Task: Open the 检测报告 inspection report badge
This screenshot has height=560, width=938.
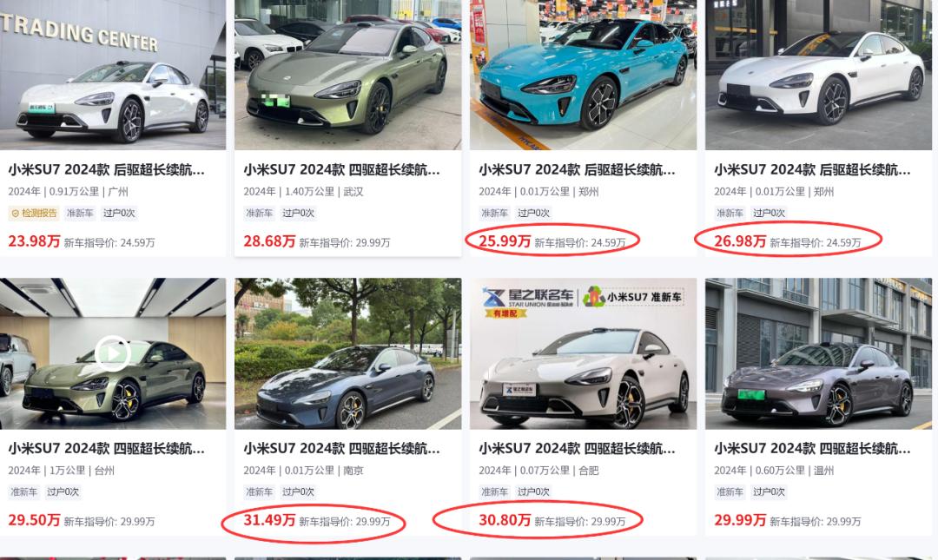Action: [34, 213]
